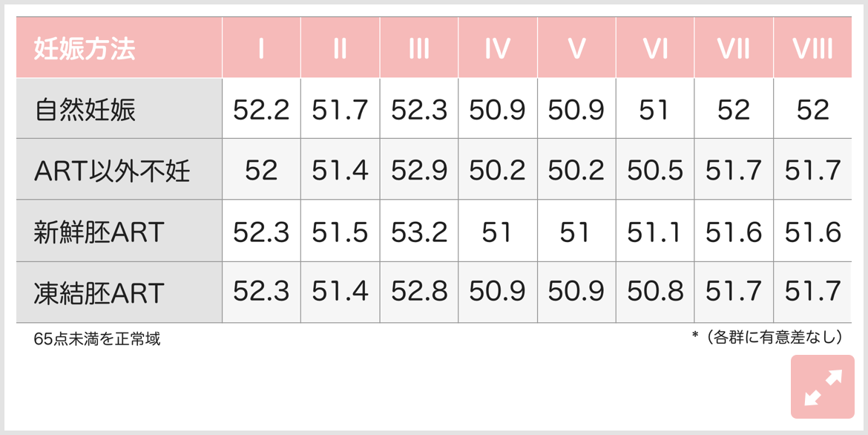Image resolution: width=868 pixels, height=435 pixels.
Task: Select the 妊娠方法 header cell
Action: [85, 49]
